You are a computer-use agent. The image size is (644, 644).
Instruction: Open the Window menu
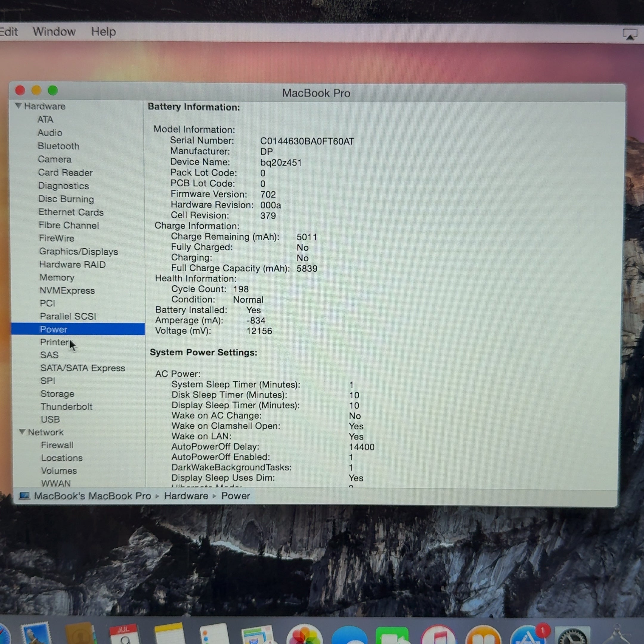[54, 32]
